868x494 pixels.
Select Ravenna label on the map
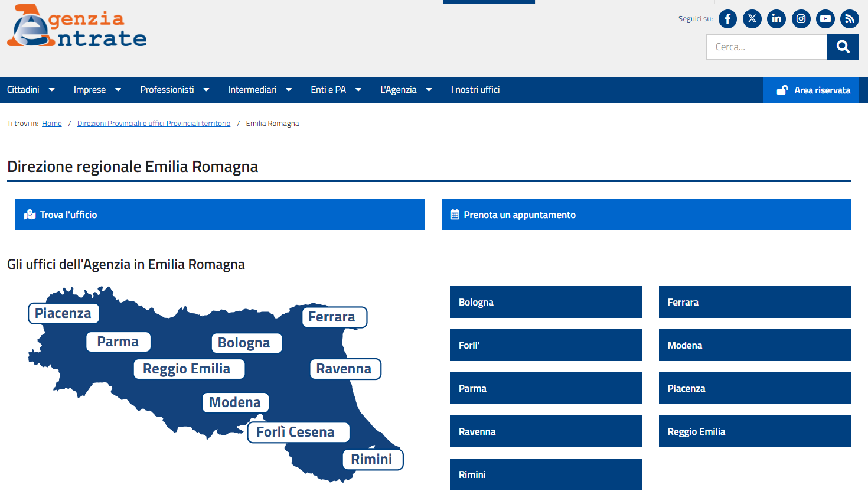[344, 369]
